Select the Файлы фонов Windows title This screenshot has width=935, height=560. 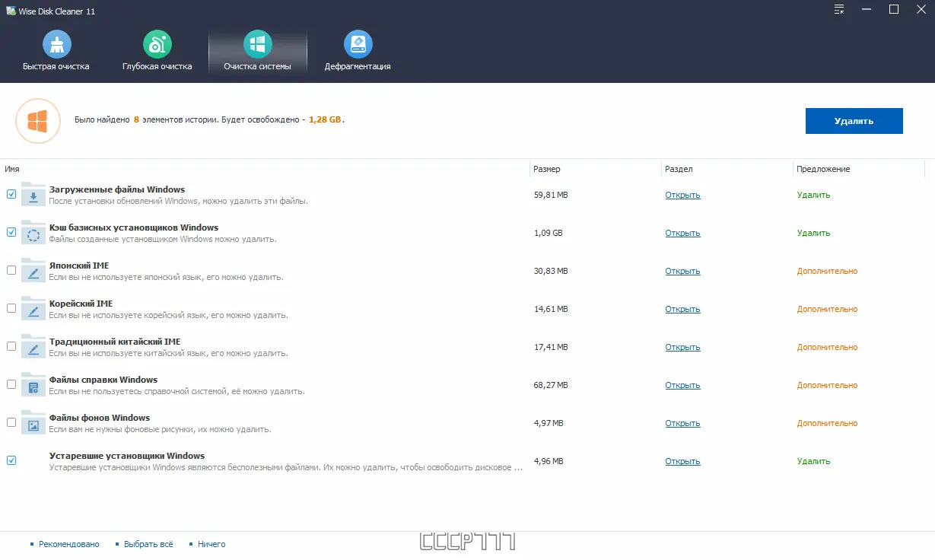(100, 418)
